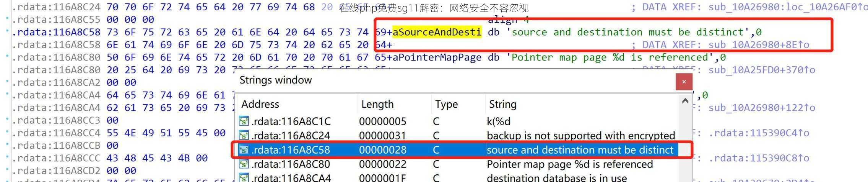Click address .rdata:116A8C1C in Strings window
868x182 pixels.
coord(291,121)
